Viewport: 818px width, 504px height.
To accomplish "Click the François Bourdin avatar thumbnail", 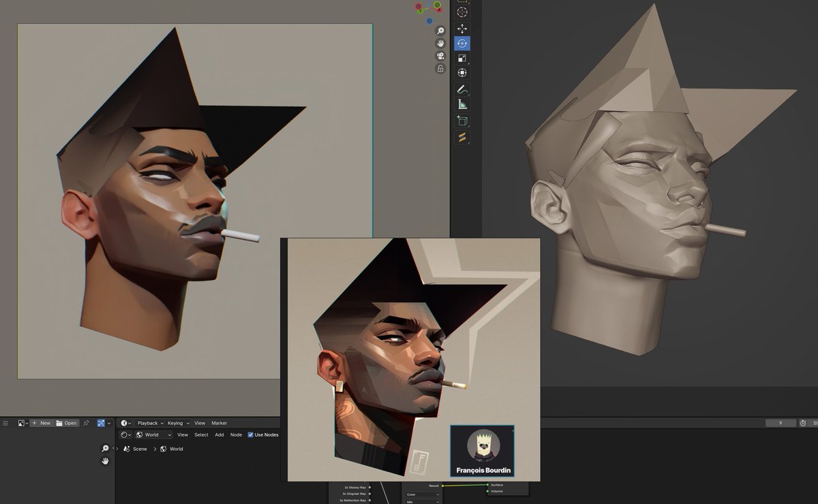I will (x=483, y=445).
